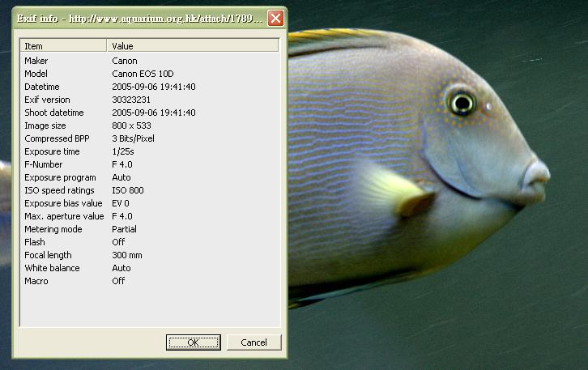Image resolution: width=588 pixels, height=370 pixels.
Task: Select the Flash row label
Action: click(35, 242)
